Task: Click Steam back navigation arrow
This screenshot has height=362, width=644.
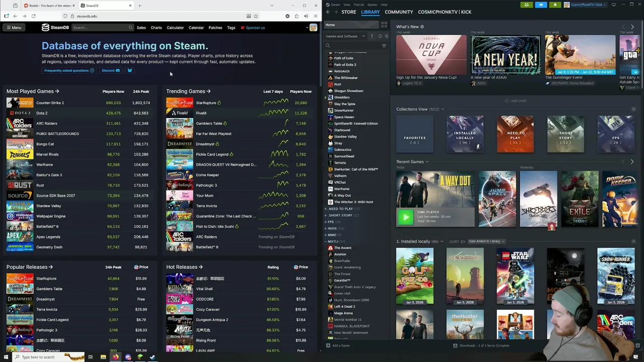Action: [x=328, y=12]
